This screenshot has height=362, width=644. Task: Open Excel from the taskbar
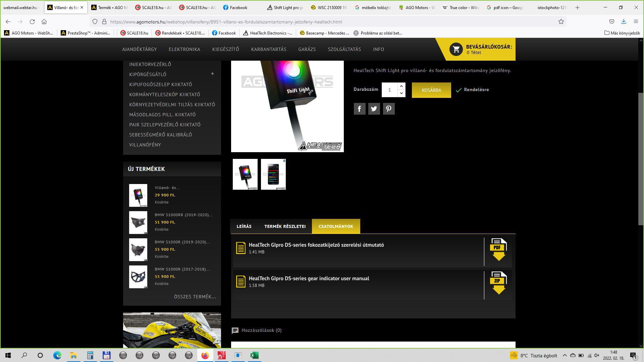[254, 355]
